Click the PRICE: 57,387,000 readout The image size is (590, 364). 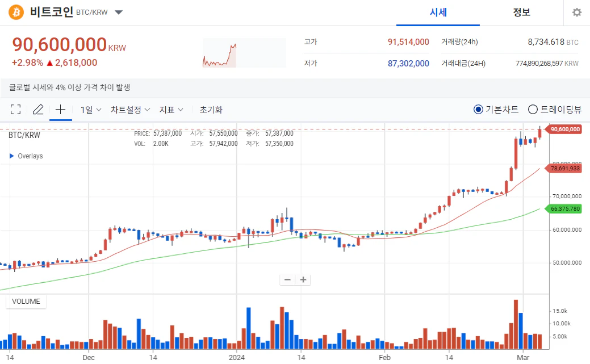(158, 133)
